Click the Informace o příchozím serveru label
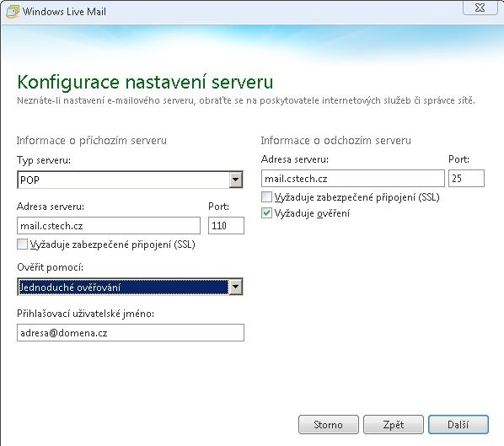504x446 pixels. [x=92, y=141]
